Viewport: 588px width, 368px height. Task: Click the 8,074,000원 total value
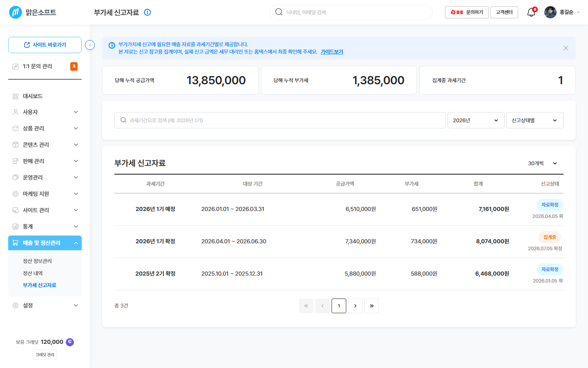point(492,241)
